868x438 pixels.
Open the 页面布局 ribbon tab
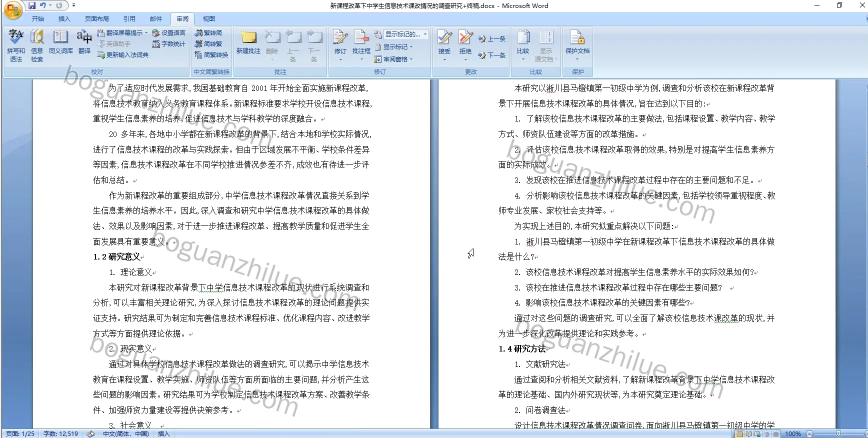click(x=97, y=19)
